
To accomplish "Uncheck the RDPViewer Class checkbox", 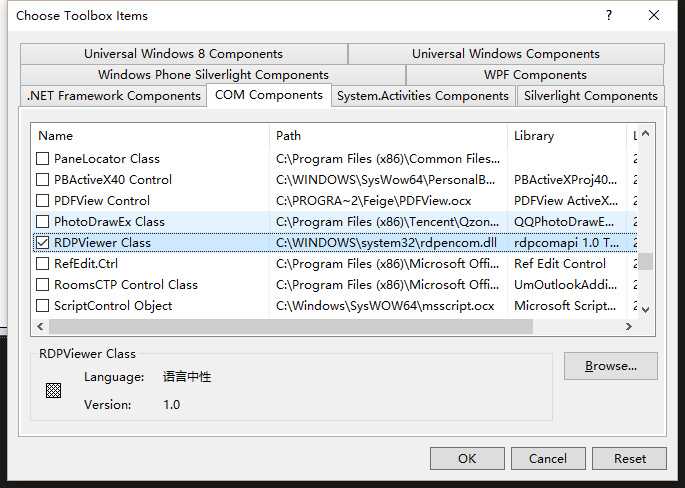I will tap(43, 243).
